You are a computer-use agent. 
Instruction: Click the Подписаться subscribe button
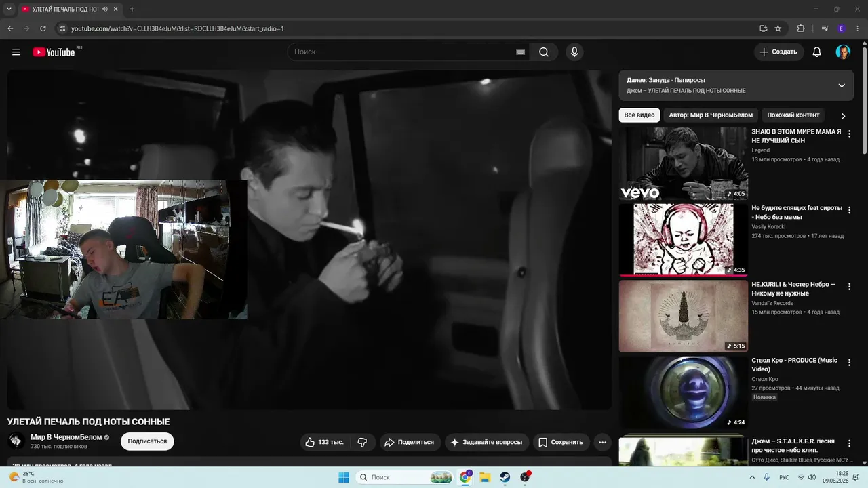(x=147, y=441)
